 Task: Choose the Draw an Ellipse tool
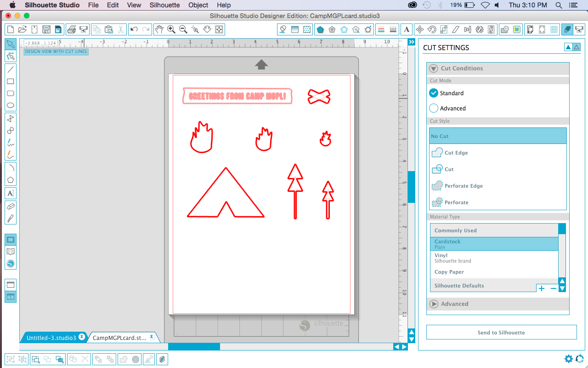tap(11, 105)
